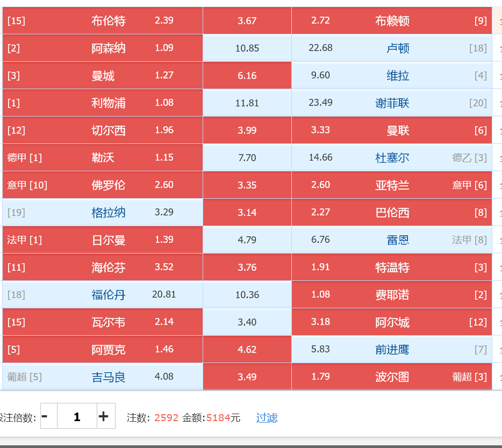The height and width of the screenshot is (448, 502).
Task: Toggle 曼联 away win 3.33
Action: tap(392, 130)
